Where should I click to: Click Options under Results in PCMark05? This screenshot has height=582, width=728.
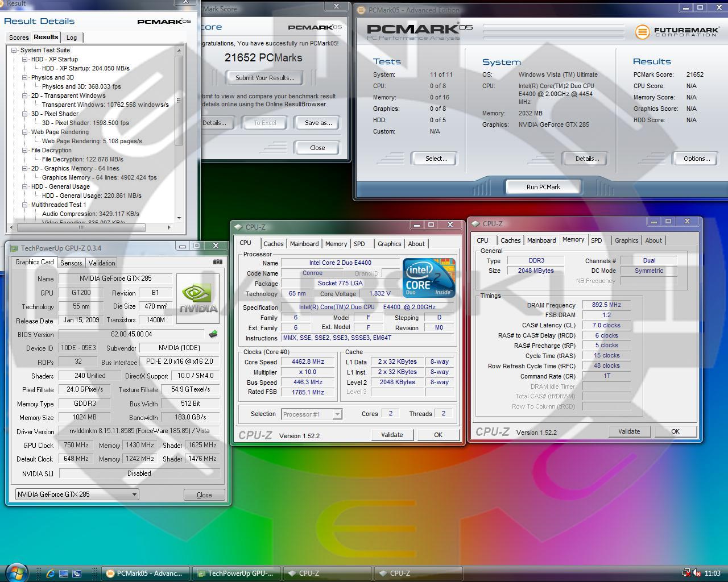tap(697, 159)
